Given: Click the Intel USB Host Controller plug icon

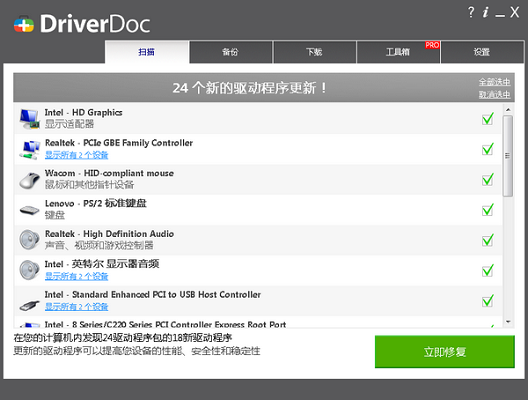Looking at the screenshot, I should tap(30, 305).
